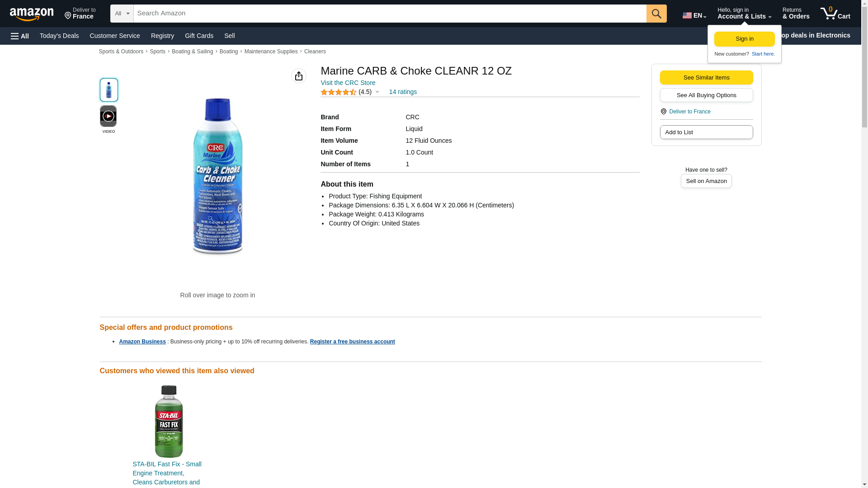Click See Similar Items button
Viewport: 868px width, 488px height.
point(706,78)
